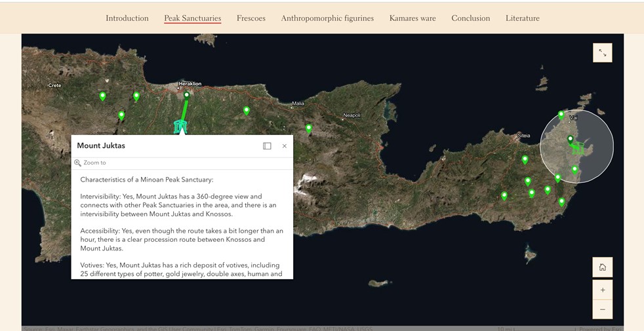Dock the Mount Juktas popup
This screenshot has width=644, height=331.
coord(267,146)
